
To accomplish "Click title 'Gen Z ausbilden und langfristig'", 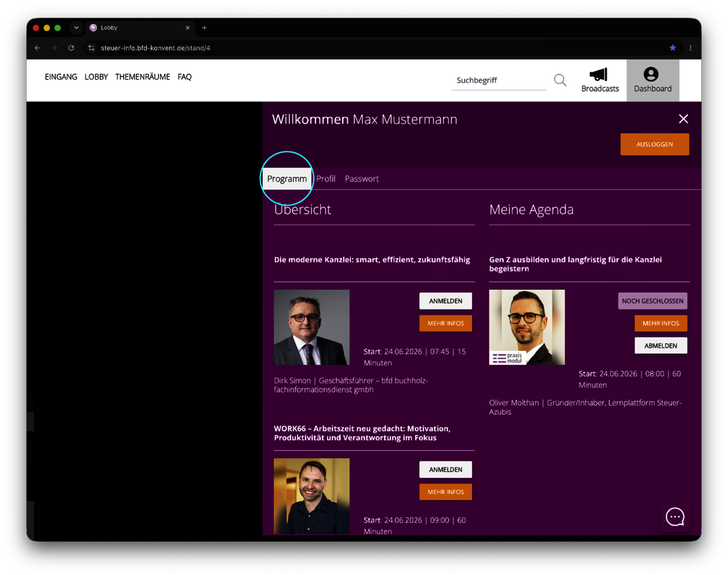I will pyautogui.click(x=575, y=264).
